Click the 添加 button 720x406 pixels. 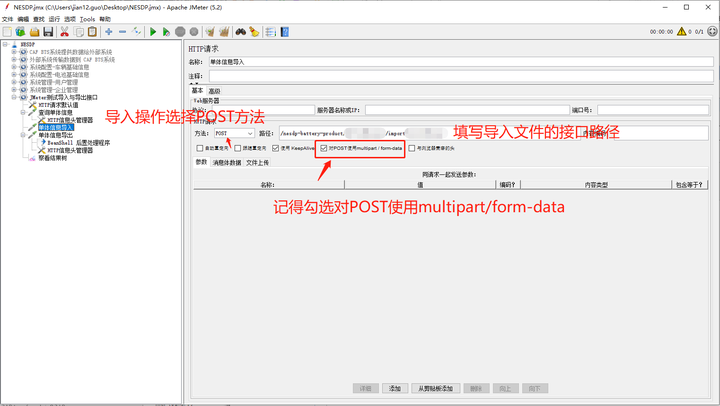395,389
